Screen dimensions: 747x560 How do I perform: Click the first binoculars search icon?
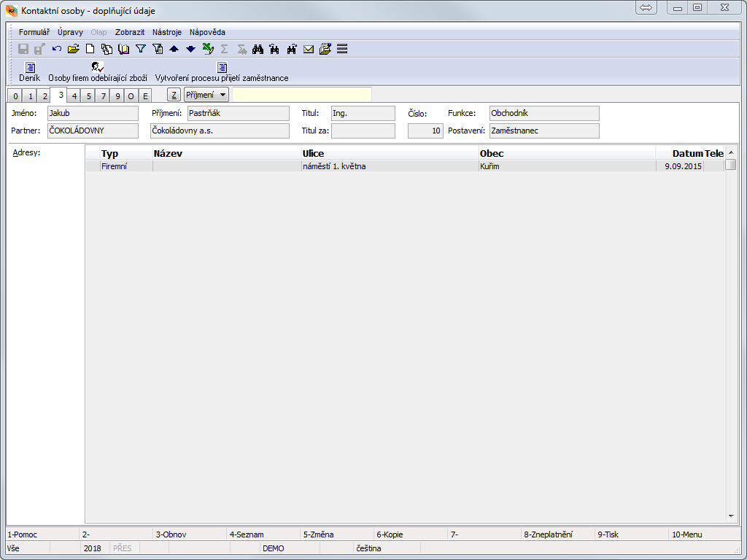(x=258, y=49)
